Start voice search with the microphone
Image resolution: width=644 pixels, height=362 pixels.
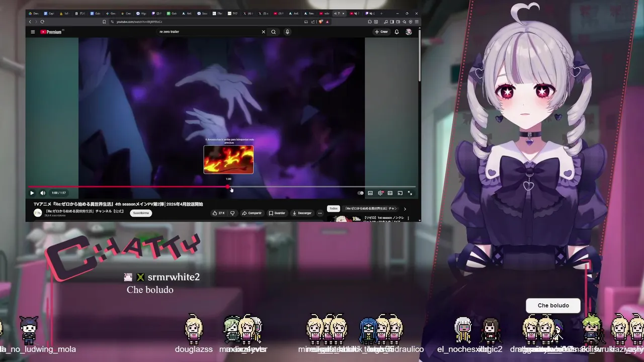pos(287,32)
